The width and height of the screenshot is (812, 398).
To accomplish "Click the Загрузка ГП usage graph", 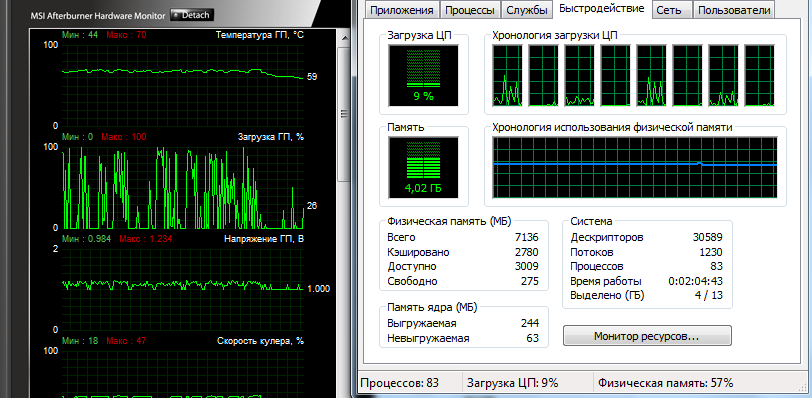I will tap(182, 187).
